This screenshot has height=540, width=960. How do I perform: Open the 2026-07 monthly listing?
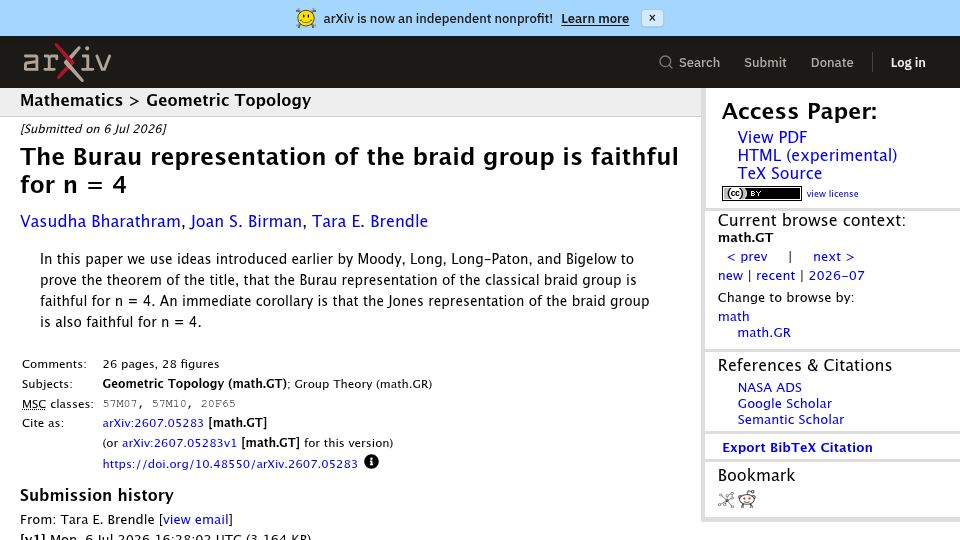pos(836,276)
